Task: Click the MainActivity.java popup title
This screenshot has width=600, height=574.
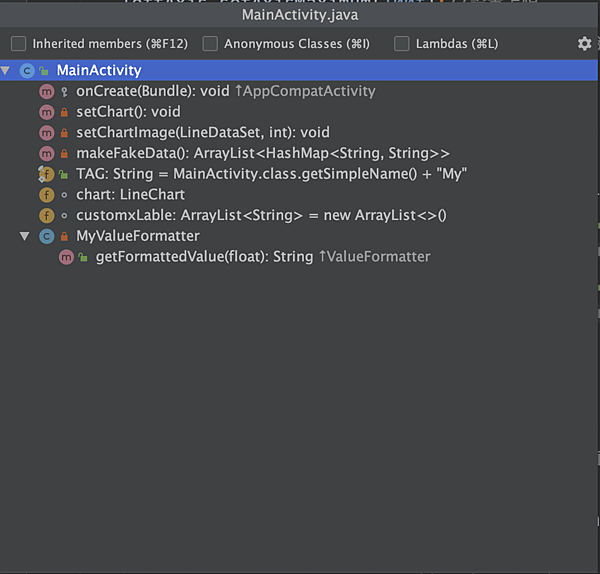Action: (300, 15)
